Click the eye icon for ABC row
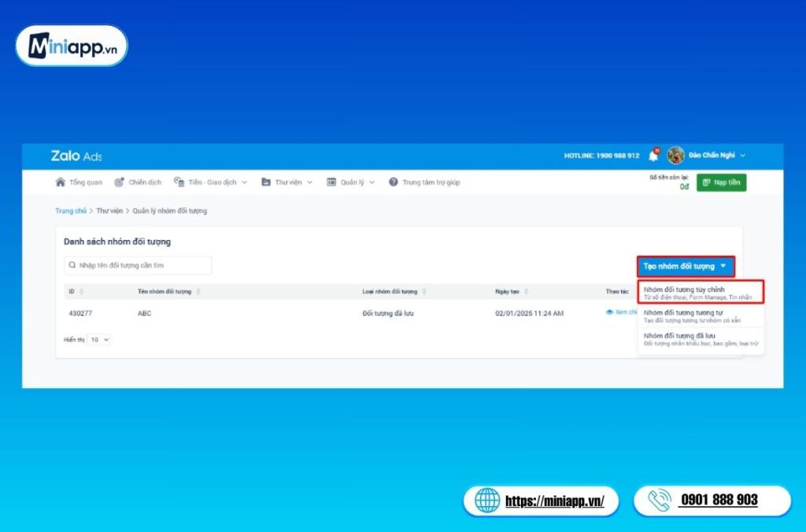The width and height of the screenshot is (806, 532). tap(610, 312)
